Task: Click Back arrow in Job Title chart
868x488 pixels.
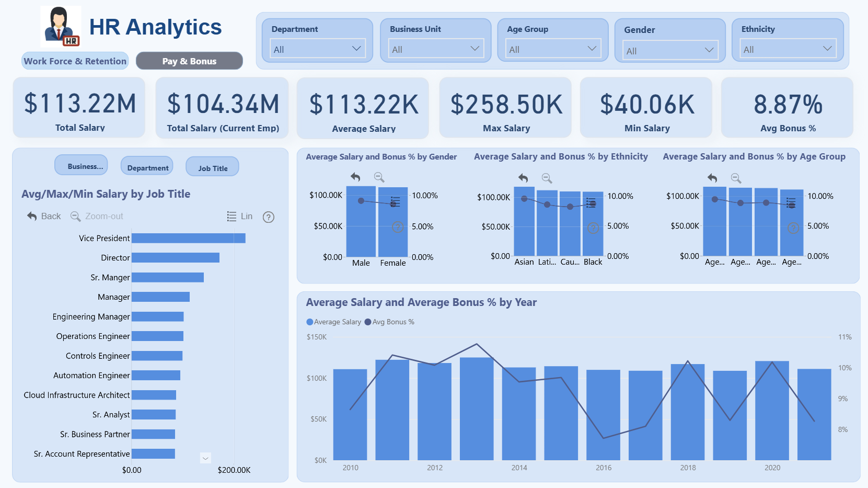Action: tap(32, 216)
